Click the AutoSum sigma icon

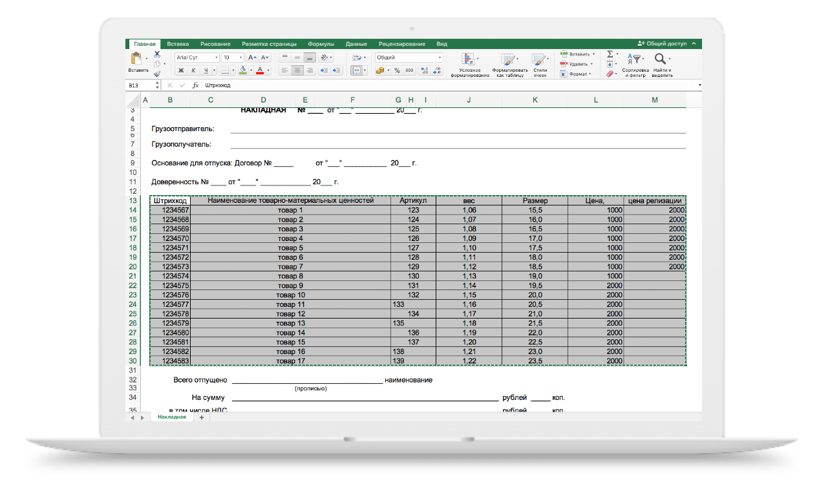[x=610, y=54]
